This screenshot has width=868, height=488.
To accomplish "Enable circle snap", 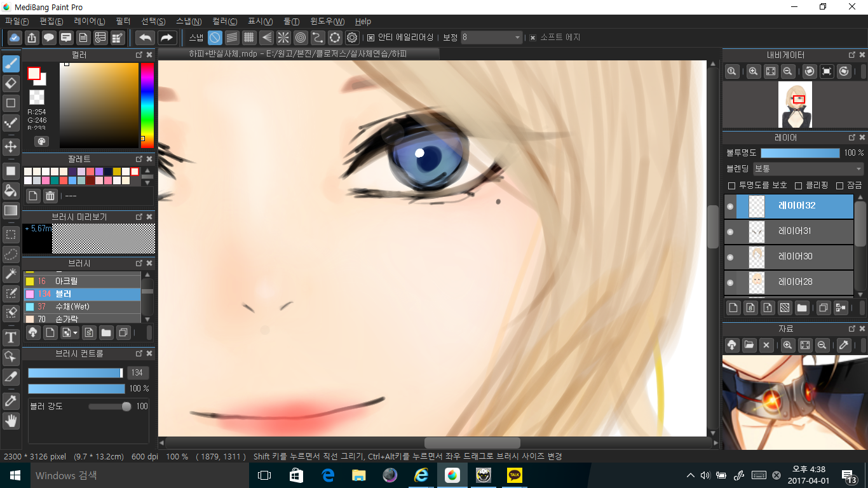I will (301, 37).
